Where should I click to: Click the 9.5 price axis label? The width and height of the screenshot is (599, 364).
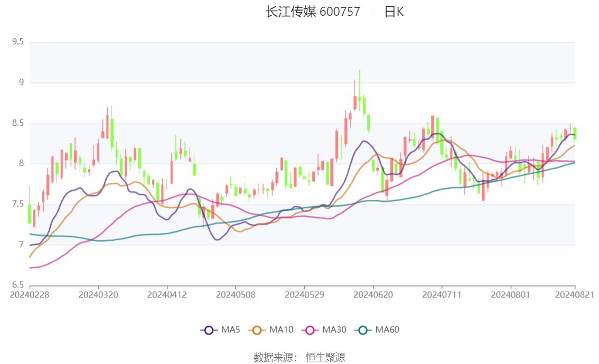(x=18, y=42)
